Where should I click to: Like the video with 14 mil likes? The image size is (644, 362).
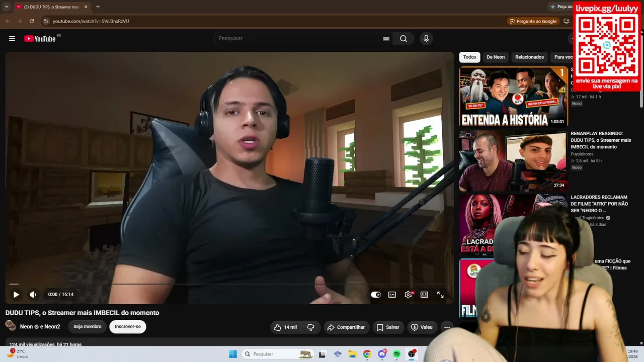click(x=285, y=327)
